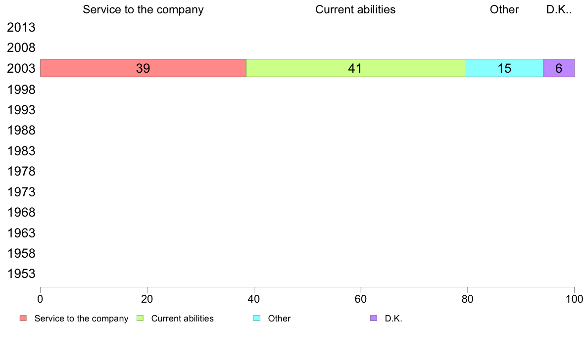Click the D.K.. column header at top
This screenshot has width=588, height=364.
coord(559,9)
